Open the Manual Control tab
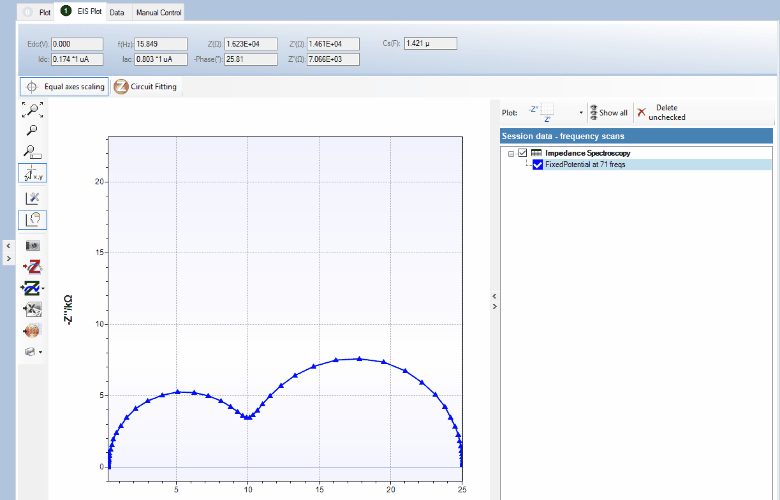The height and width of the screenshot is (500, 780). tap(159, 12)
